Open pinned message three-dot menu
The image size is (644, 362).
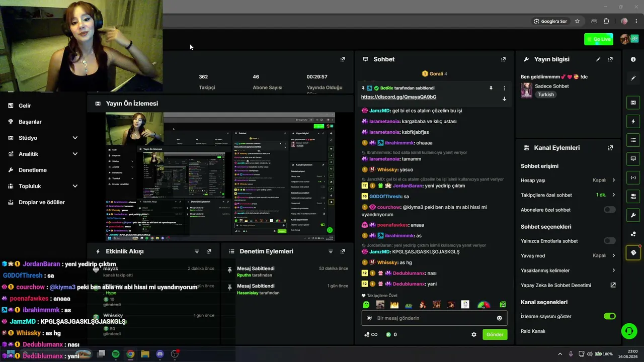[504, 88]
